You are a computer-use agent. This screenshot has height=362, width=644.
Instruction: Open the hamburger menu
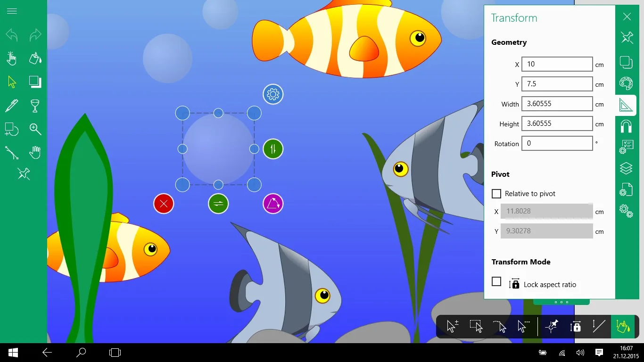tap(12, 11)
